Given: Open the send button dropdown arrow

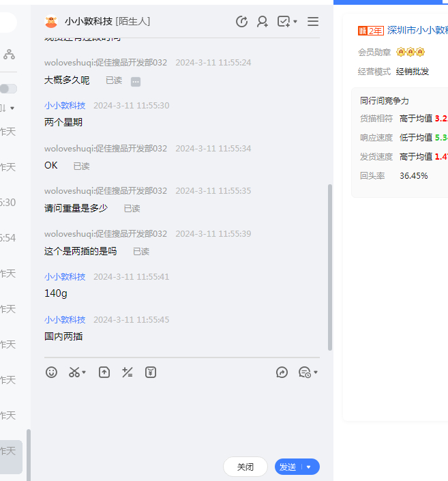Looking at the screenshot, I should 309,467.
